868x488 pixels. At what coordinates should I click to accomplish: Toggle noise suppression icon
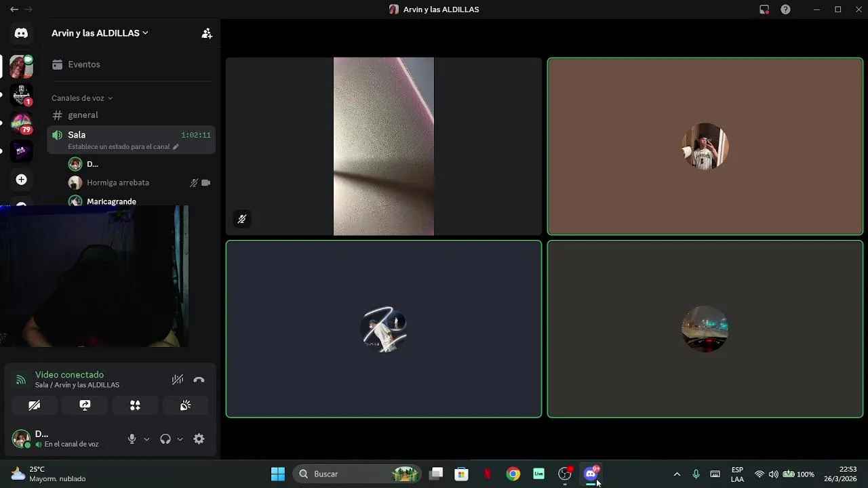178,380
